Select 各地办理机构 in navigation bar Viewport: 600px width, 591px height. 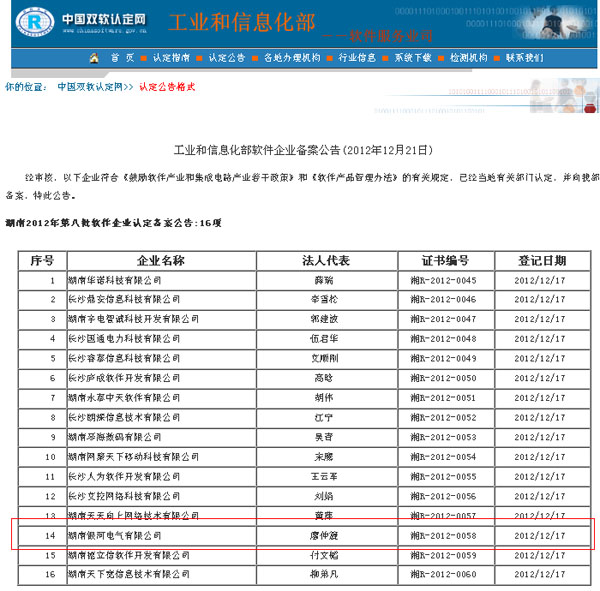(292, 58)
